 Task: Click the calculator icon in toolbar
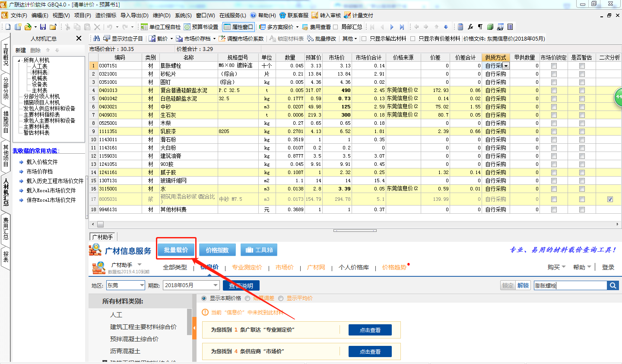click(460, 27)
